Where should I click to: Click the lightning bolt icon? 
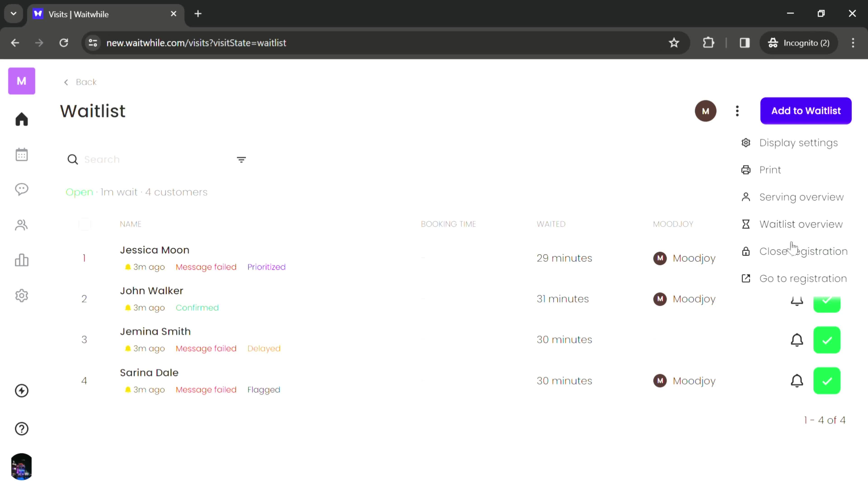21,391
